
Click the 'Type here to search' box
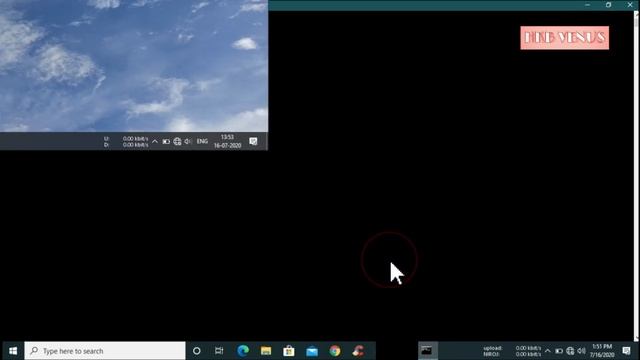[x=105, y=351]
